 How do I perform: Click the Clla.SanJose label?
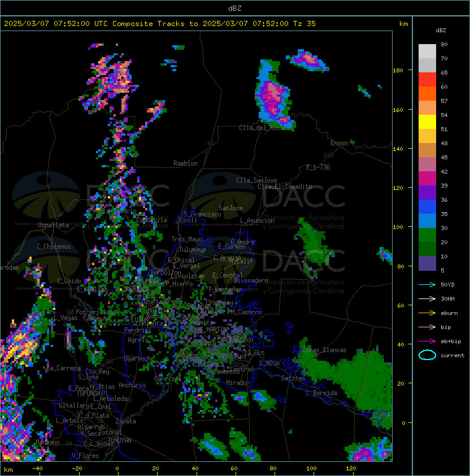256,180
